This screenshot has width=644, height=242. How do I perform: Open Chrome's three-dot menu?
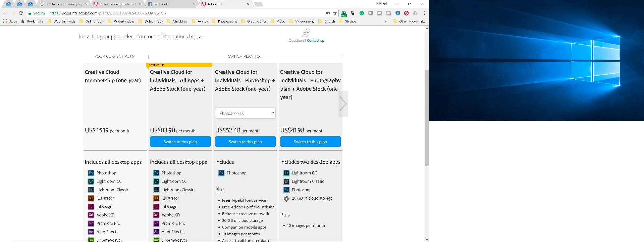[x=424, y=13]
